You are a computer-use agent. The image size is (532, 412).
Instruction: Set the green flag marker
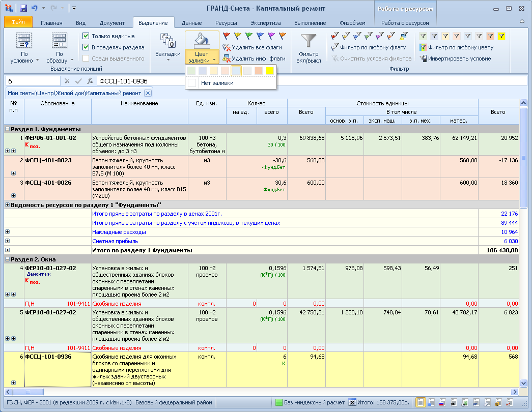pyautogui.click(x=249, y=36)
